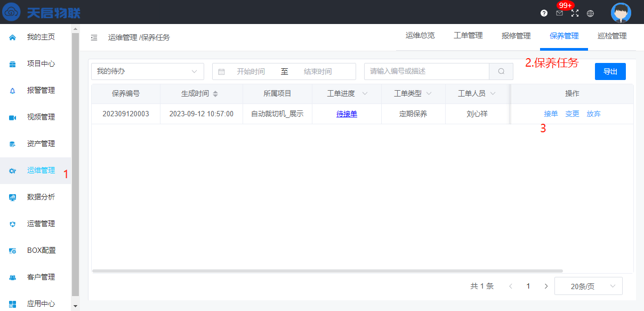Toggle fullscreen mode icon
Screen dimensions: 644x311
pos(575,13)
